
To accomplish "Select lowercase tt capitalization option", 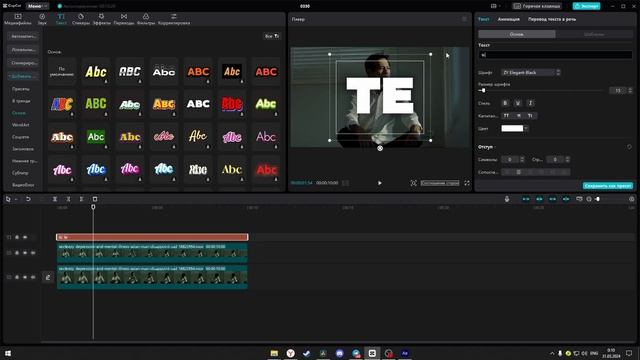I will click(x=519, y=116).
